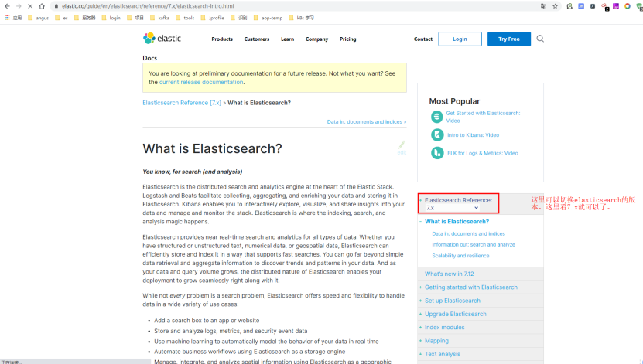Viewport: 643px width, 364px height.
Task: Click the search magnifier icon
Action: click(x=540, y=39)
